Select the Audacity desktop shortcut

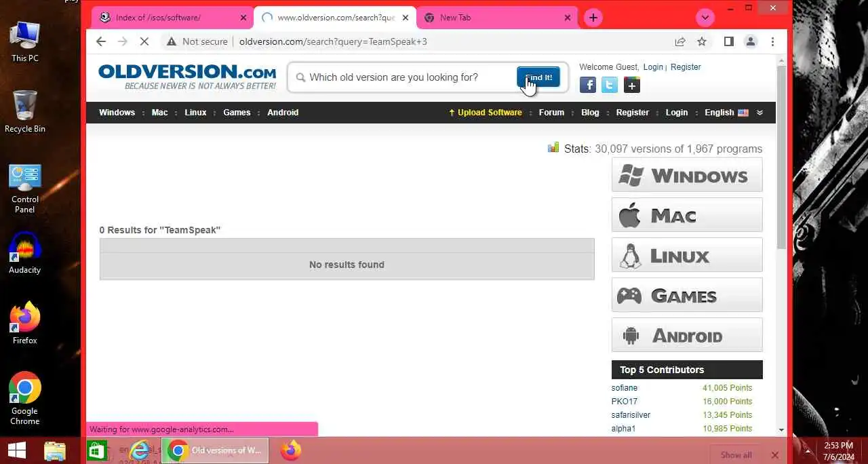click(25, 253)
